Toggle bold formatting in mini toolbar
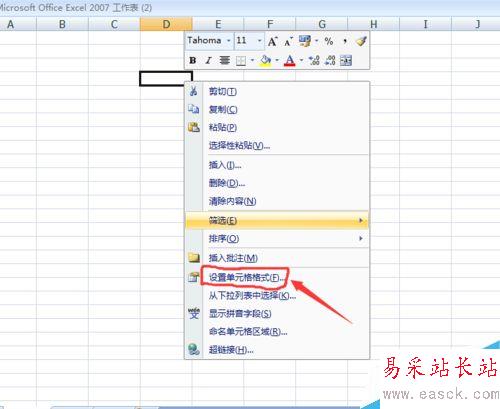 [x=192, y=60]
